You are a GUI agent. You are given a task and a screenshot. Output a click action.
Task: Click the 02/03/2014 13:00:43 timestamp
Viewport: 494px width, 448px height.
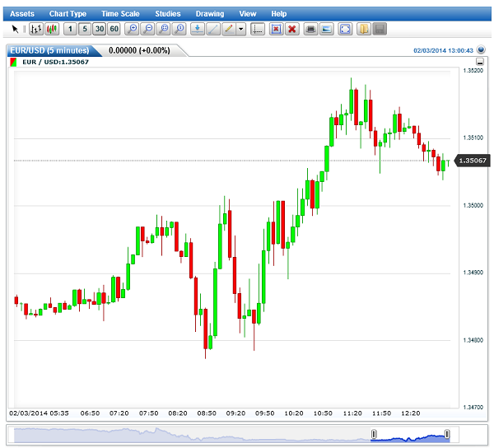click(x=443, y=50)
